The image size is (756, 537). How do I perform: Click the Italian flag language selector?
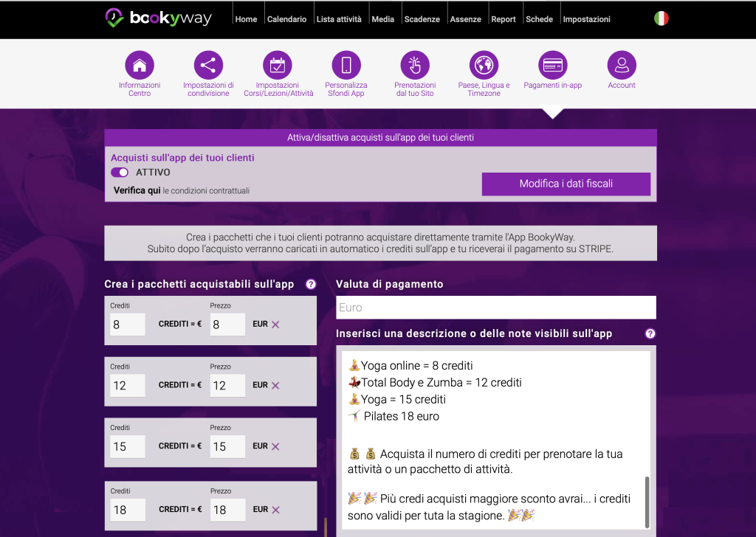[x=661, y=18]
